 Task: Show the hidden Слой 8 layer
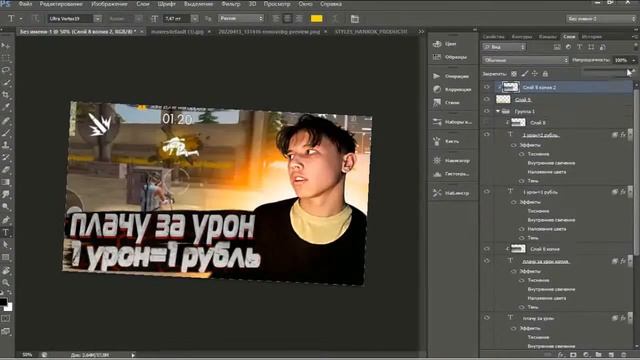487,122
